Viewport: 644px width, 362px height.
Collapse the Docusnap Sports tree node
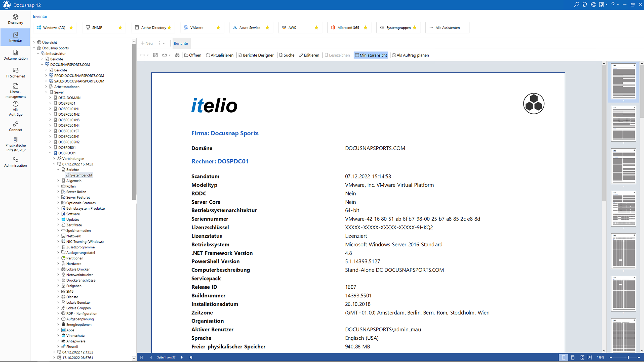click(x=34, y=48)
